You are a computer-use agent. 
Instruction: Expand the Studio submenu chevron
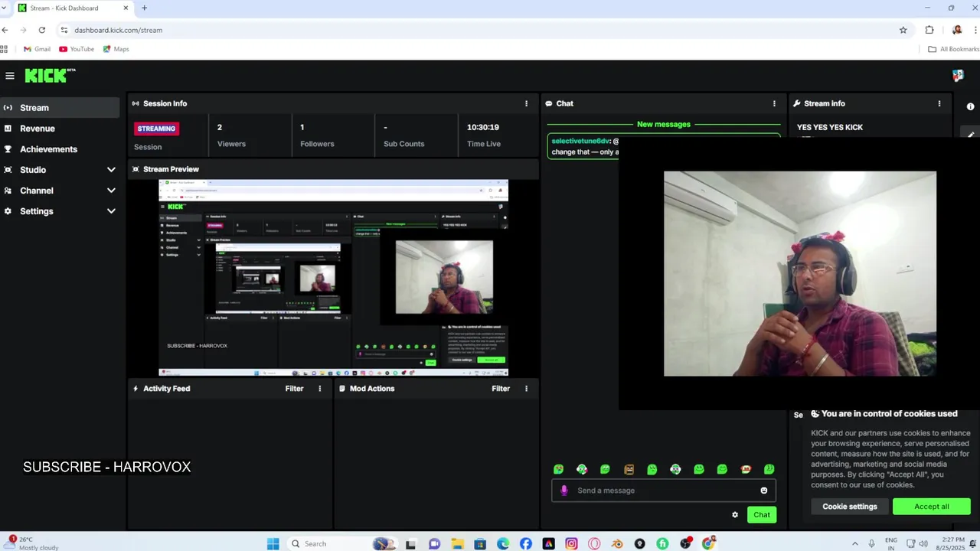coord(111,170)
